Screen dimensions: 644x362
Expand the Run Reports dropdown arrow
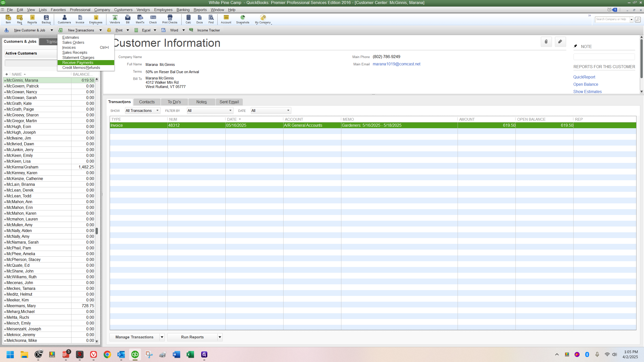click(220, 337)
